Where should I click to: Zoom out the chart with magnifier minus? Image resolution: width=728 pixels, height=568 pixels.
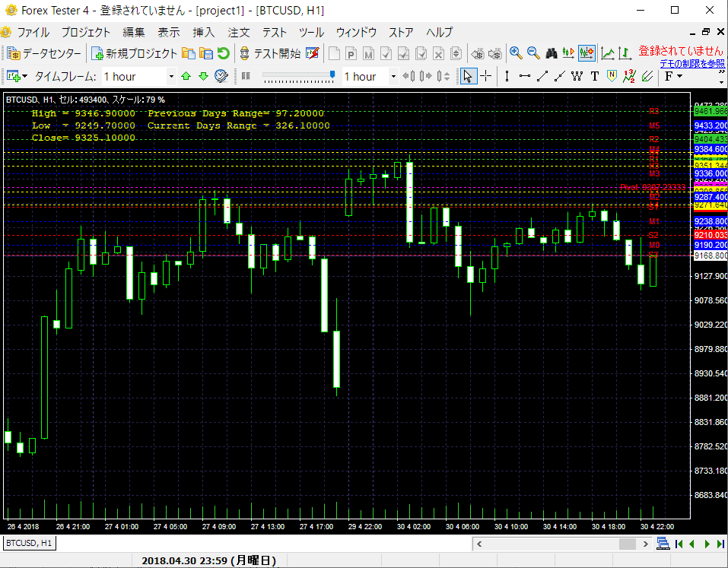(x=533, y=53)
